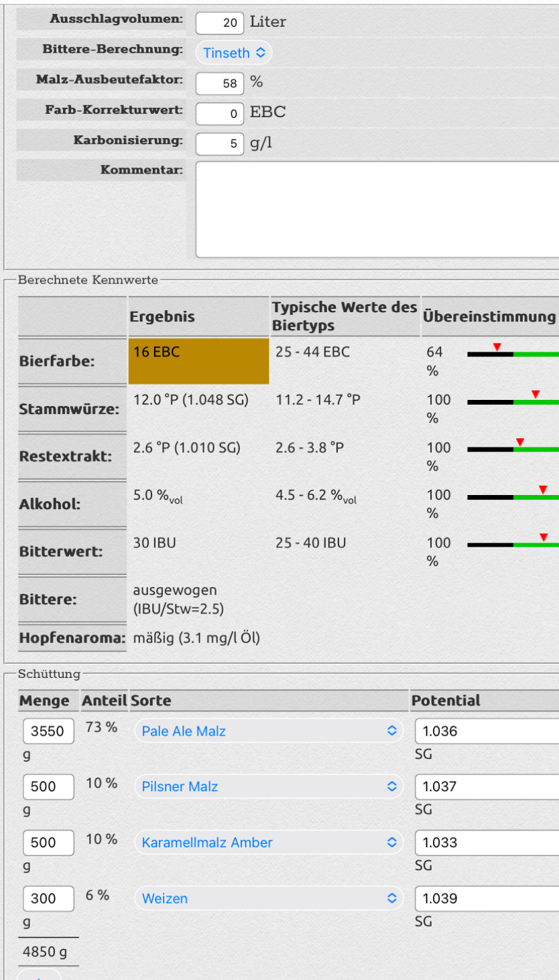Screen dimensions: 559x980
Task: Open the Weizen malt dropdown
Action: click(269, 898)
